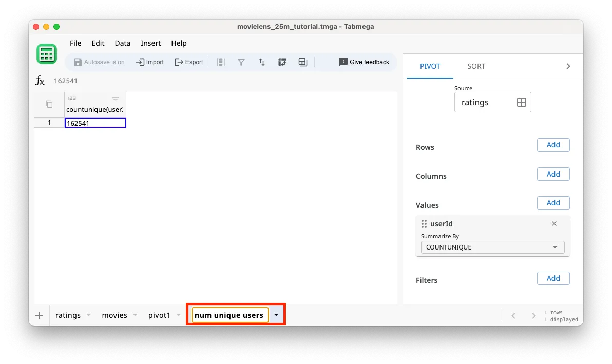Click the split layout icon in the toolbar
Image resolution: width=612 pixels, height=364 pixels.
(x=302, y=62)
